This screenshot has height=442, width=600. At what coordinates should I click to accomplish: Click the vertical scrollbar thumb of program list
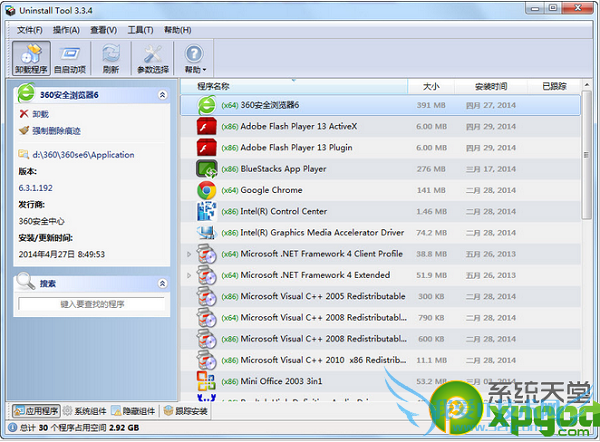click(587, 155)
